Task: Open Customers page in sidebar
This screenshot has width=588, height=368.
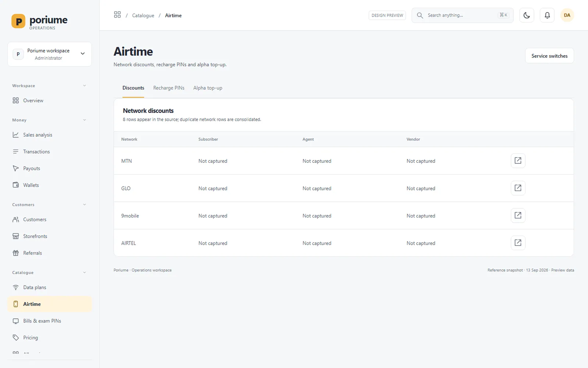Action: point(50,219)
